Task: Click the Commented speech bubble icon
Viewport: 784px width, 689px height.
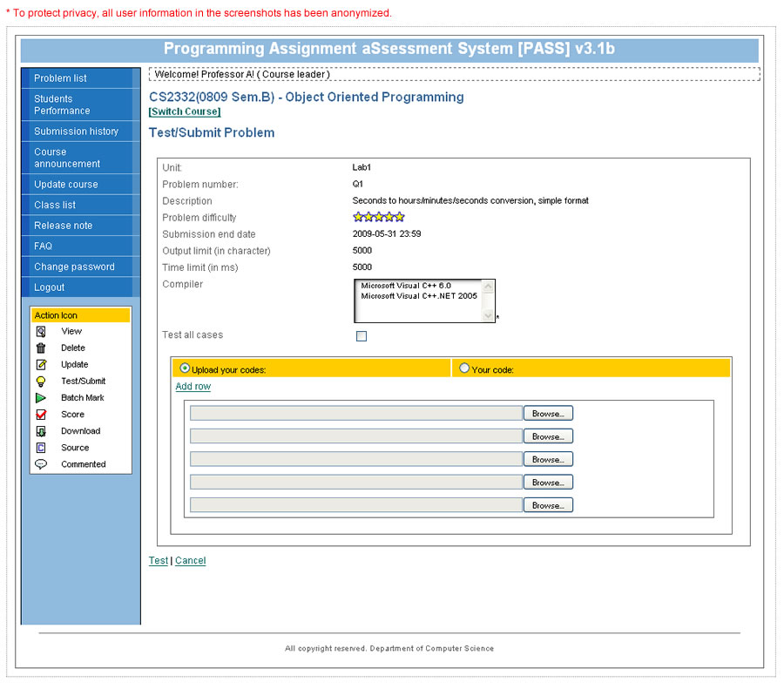Action: pos(41,464)
